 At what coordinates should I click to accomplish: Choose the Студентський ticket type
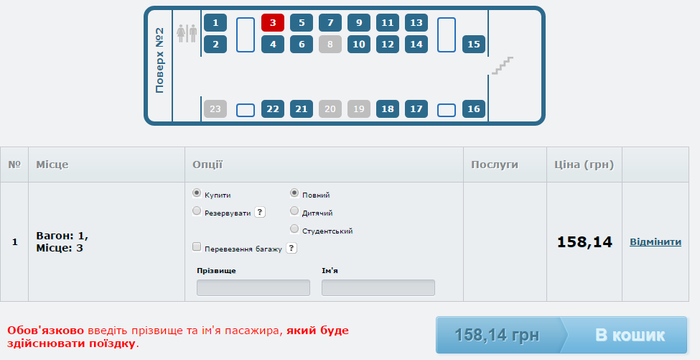click(x=294, y=229)
